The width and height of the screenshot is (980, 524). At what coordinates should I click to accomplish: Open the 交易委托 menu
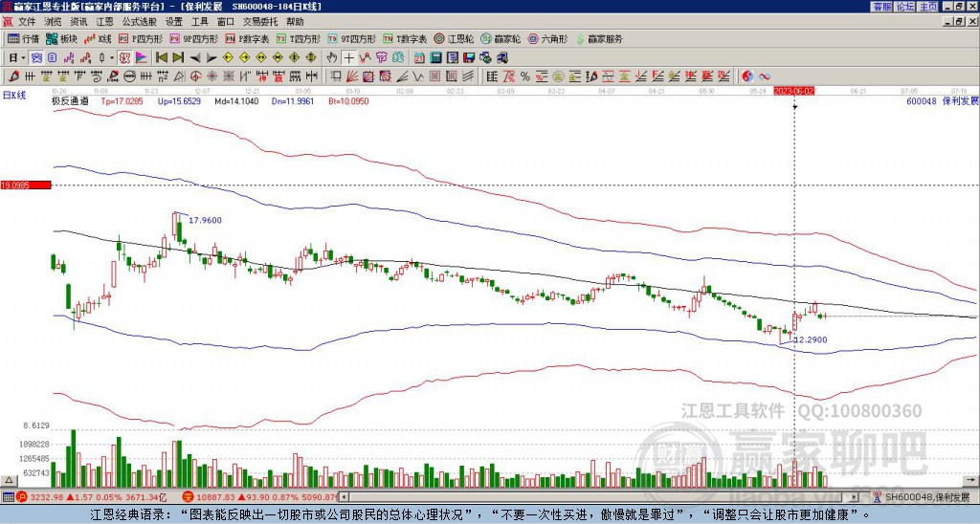point(260,22)
